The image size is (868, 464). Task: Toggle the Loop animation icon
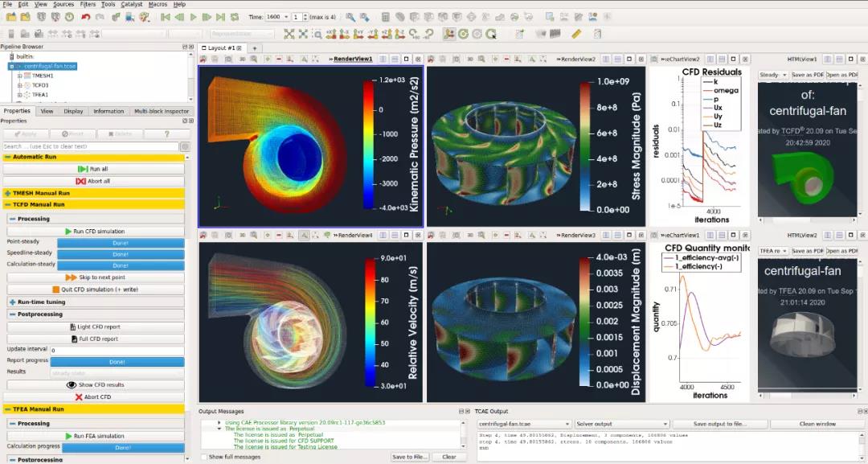click(235, 17)
